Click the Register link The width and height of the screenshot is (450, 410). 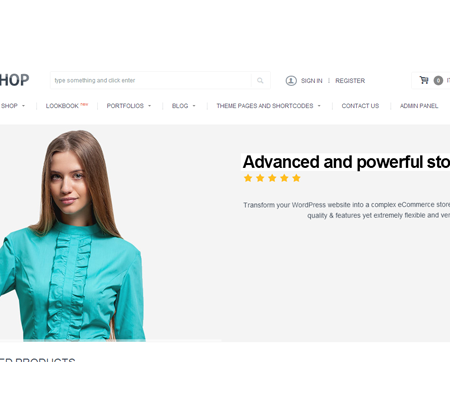point(350,81)
